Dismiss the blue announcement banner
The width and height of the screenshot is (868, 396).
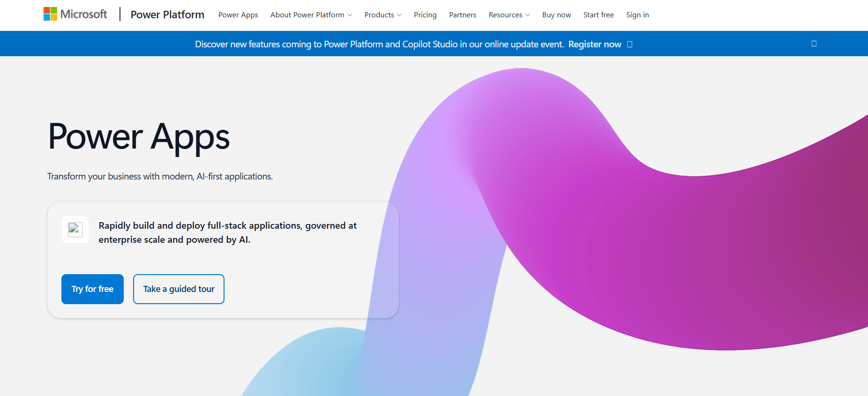[814, 44]
